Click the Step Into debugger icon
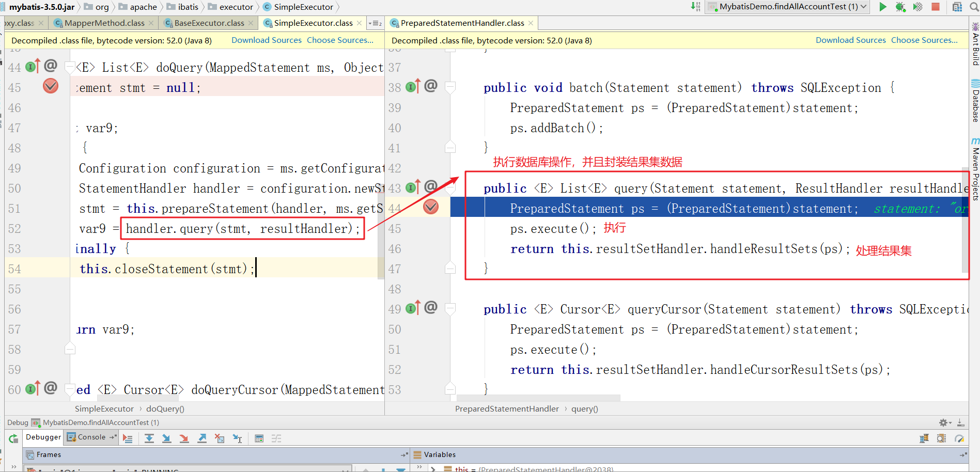The image size is (980, 472). coord(166,438)
